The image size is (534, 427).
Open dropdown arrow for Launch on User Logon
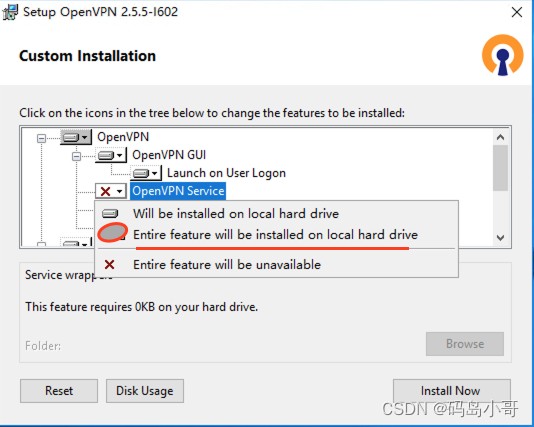click(155, 173)
